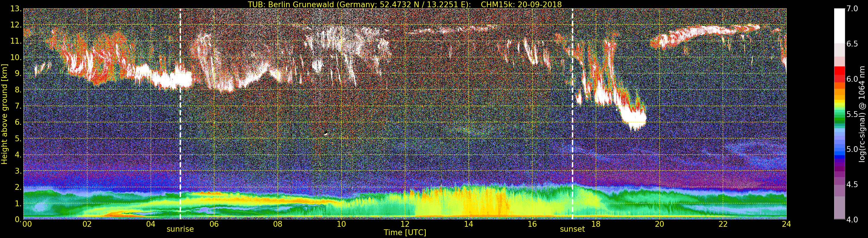Click the height axis tick label '11.'
Viewport: 868px width, 238px height.
[16, 41]
